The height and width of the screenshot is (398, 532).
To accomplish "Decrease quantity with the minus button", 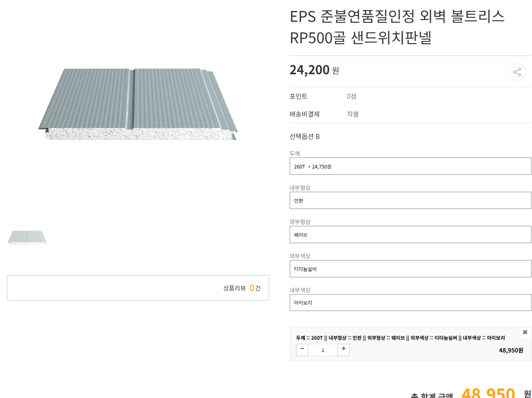I will pos(302,350).
